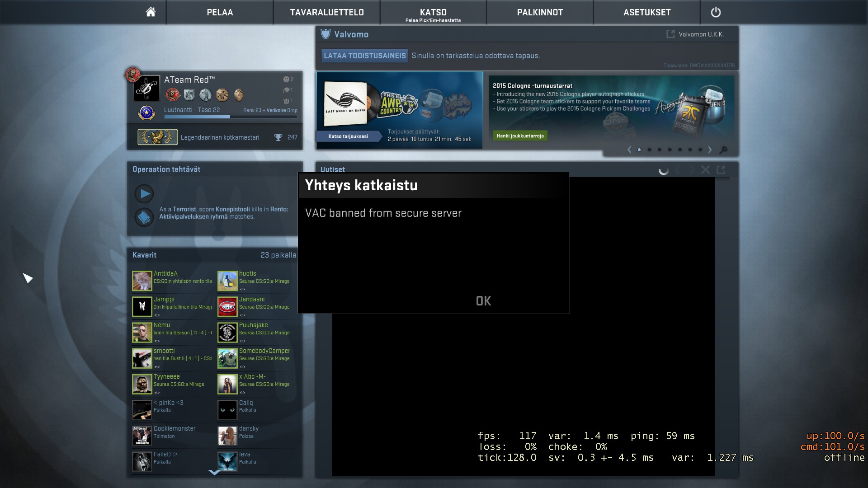Select friend AnttideA avatar
Image resolution: width=868 pixels, height=488 pixels.
coord(142,281)
